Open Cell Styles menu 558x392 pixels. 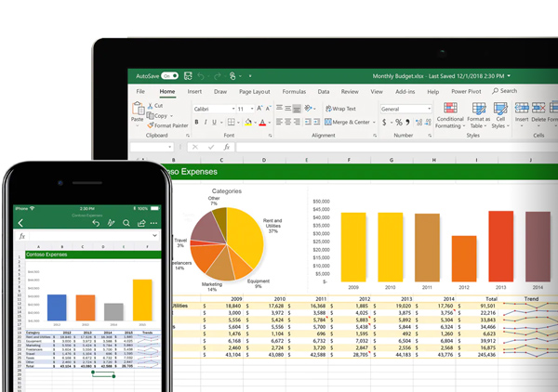tap(500, 115)
